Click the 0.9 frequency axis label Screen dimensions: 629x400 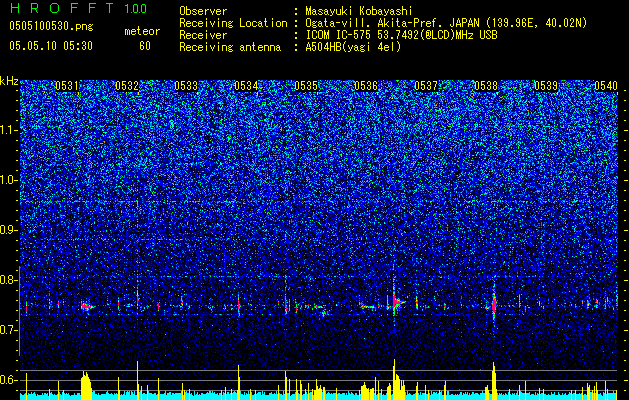(9, 230)
